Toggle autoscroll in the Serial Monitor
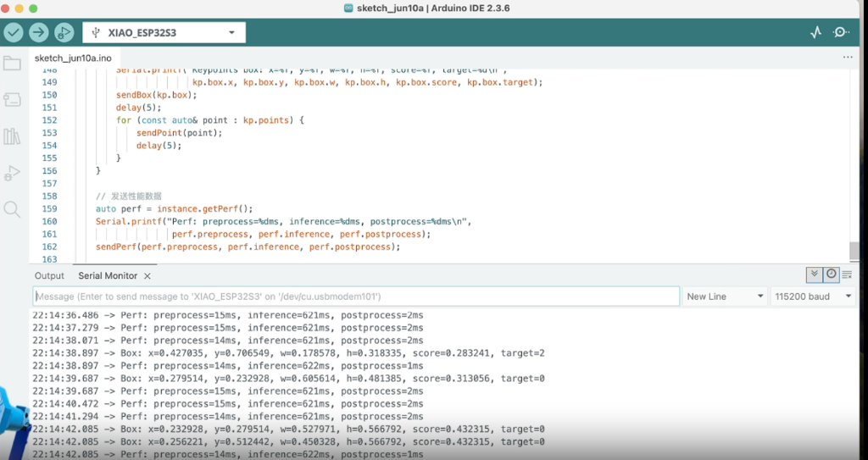Viewport: 868px width, 460px height. coord(814,274)
